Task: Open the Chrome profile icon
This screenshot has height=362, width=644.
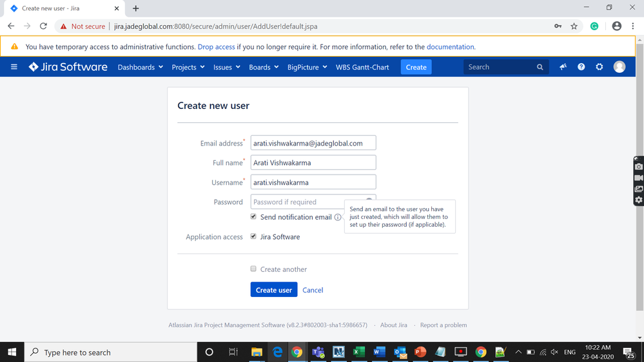Action: 617,26
